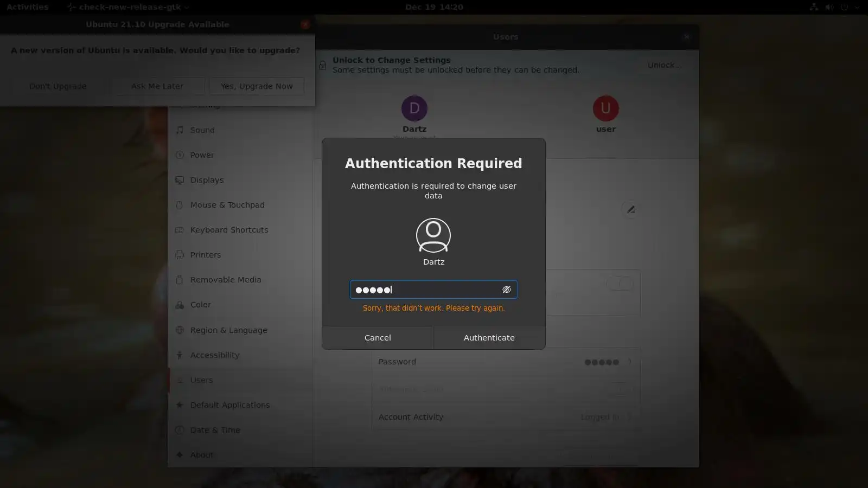Click the Power icon in sidebar
The image size is (868, 488).
pyautogui.click(x=180, y=155)
